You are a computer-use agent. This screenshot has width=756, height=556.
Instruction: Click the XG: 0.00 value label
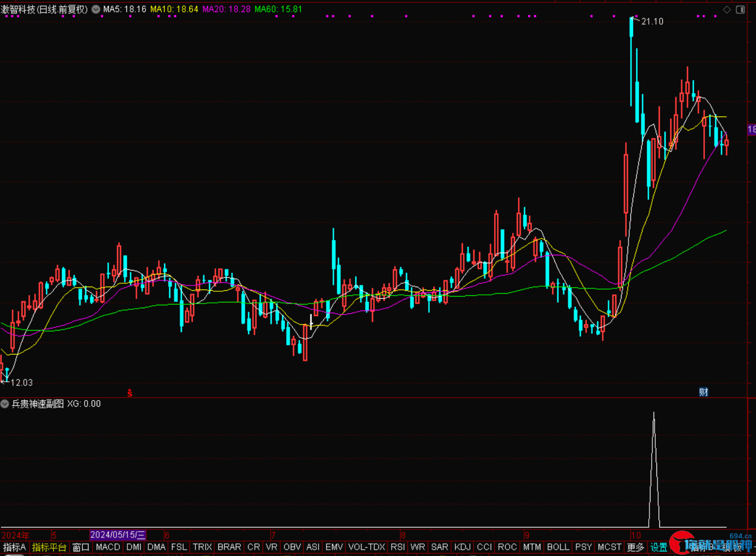[x=84, y=404]
